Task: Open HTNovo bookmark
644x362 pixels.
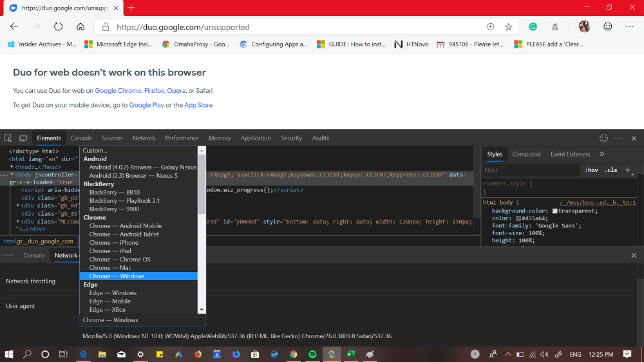Action: point(411,44)
